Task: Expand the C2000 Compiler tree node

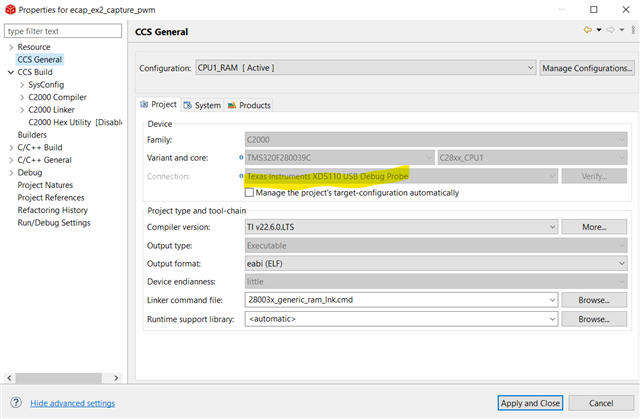Action: 22,97
